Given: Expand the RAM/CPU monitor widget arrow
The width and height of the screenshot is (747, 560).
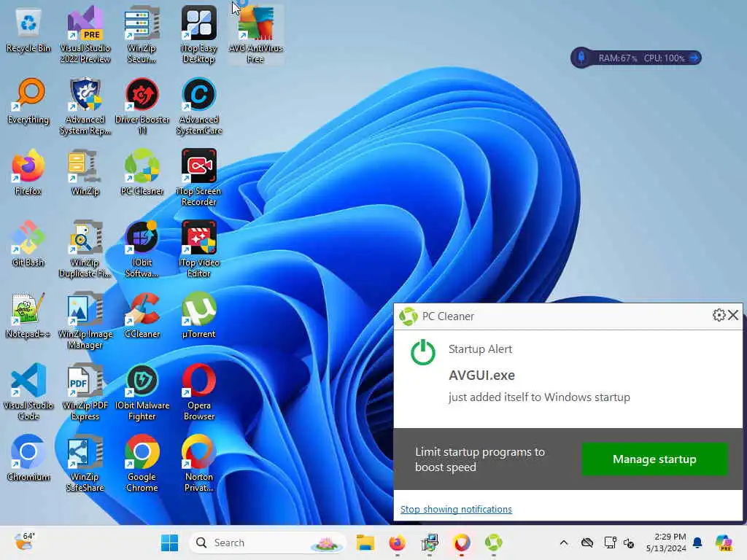Looking at the screenshot, I should click(694, 58).
